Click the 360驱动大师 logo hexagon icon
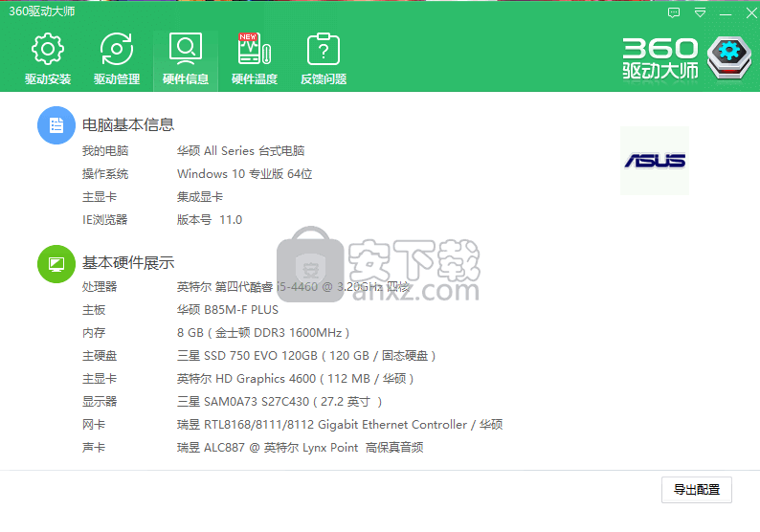The height and width of the screenshot is (532, 760). 729,58
